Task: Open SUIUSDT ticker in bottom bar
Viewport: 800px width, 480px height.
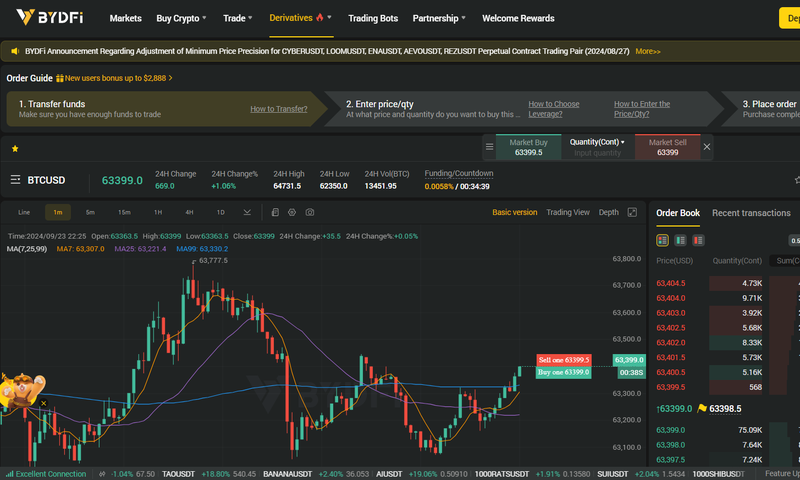Action: tap(613, 474)
